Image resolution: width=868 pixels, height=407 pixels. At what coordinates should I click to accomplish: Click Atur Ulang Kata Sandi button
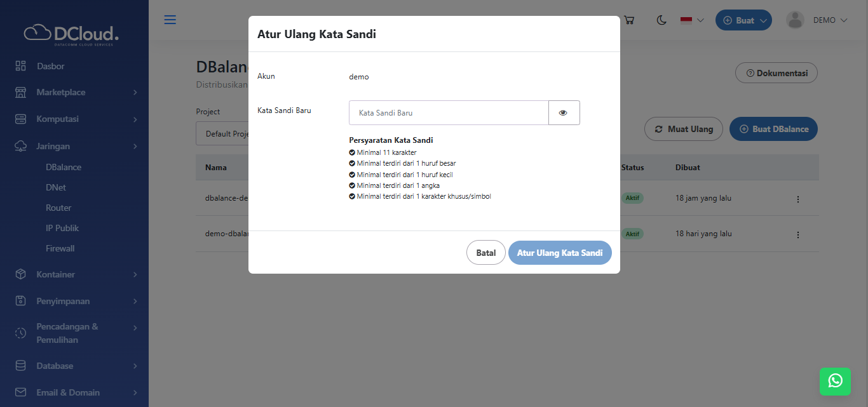click(x=559, y=253)
